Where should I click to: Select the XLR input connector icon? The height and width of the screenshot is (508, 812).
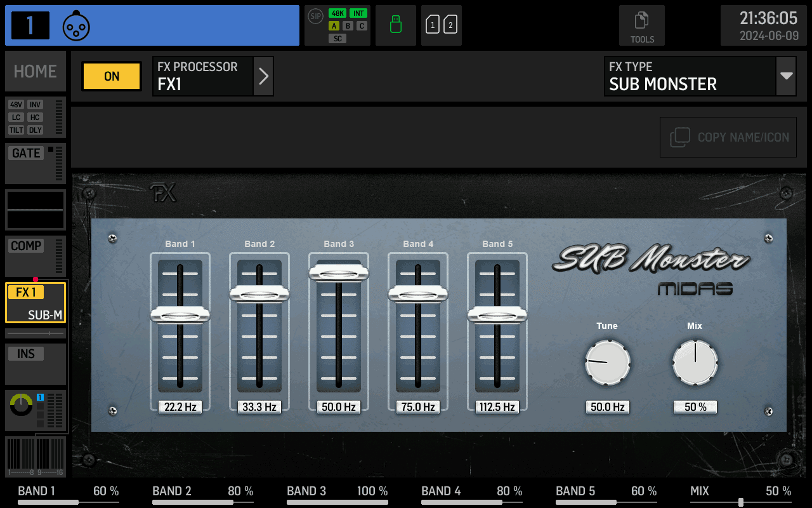coord(76,26)
